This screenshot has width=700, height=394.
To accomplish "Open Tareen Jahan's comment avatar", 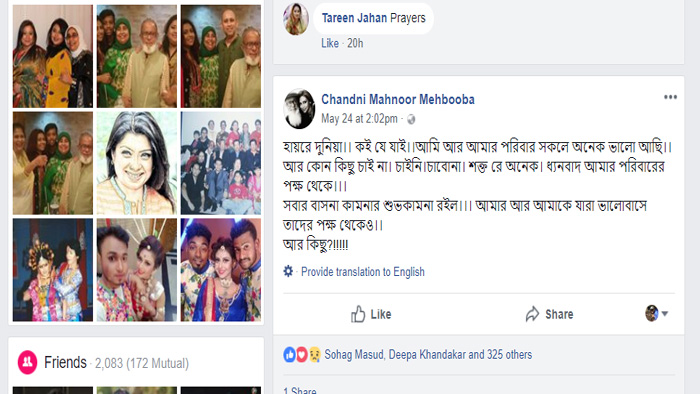I will coord(296,19).
